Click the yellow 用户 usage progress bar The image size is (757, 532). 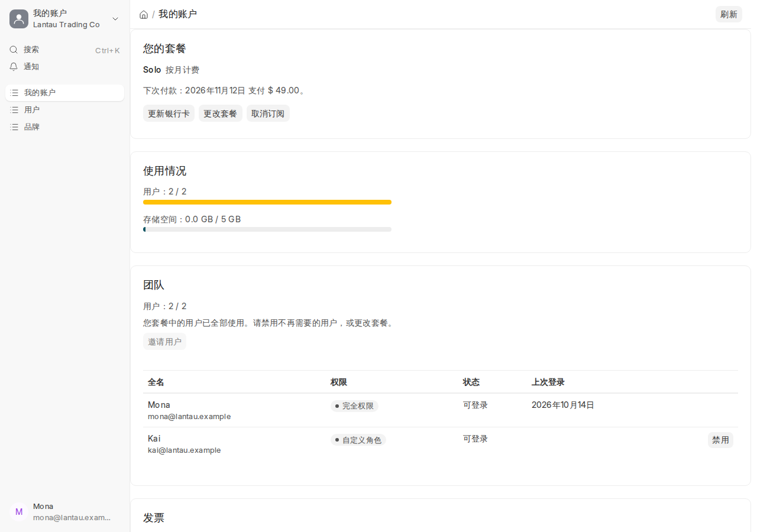pos(267,202)
